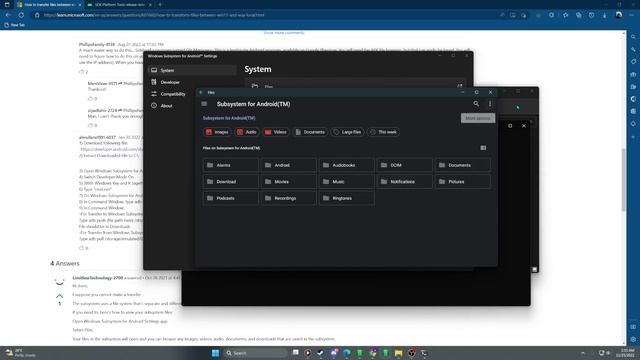This screenshot has width=640, height=360.
Task: Open the Podcasts folder
Action: point(231,198)
